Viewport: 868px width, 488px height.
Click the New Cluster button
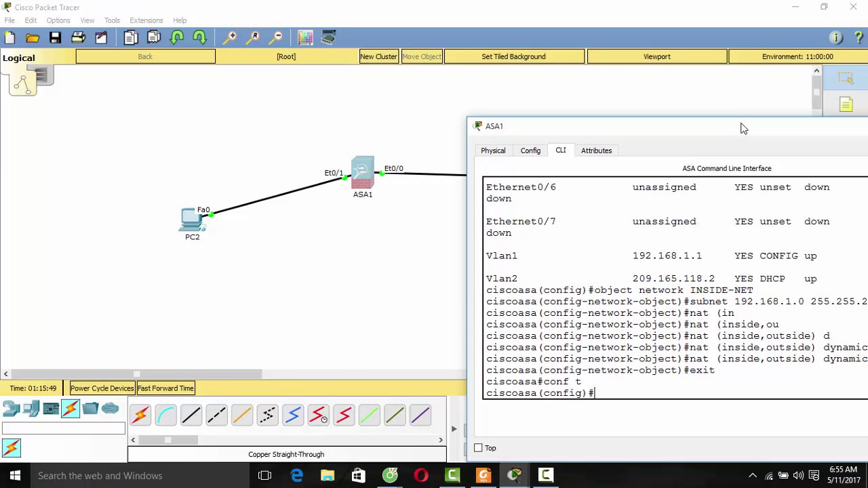click(378, 57)
